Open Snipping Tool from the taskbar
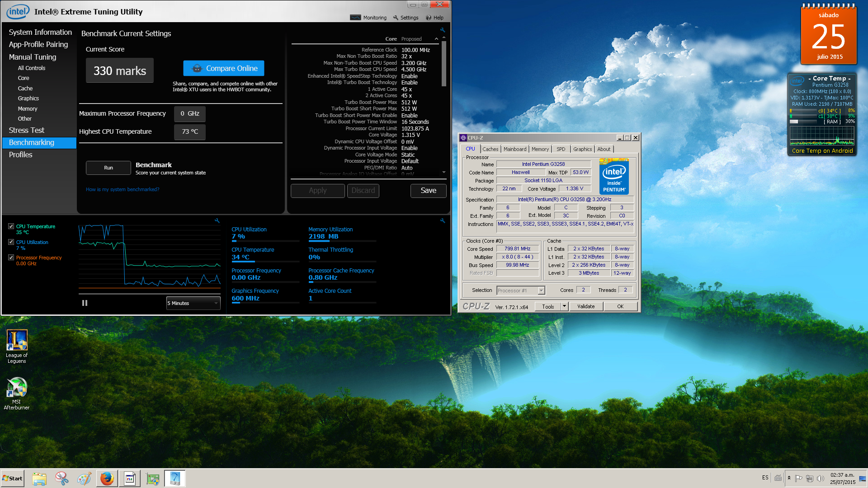The height and width of the screenshot is (488, 868). (62, 479)
